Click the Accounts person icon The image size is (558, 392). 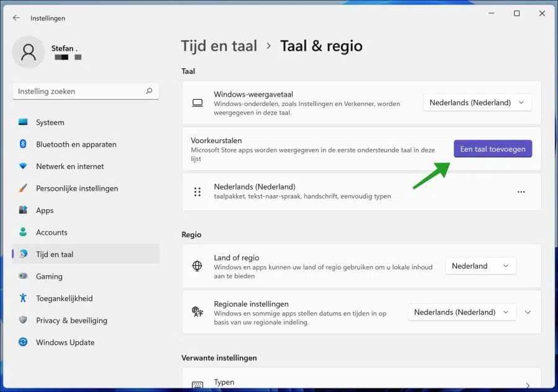click(x=23, y=232)
